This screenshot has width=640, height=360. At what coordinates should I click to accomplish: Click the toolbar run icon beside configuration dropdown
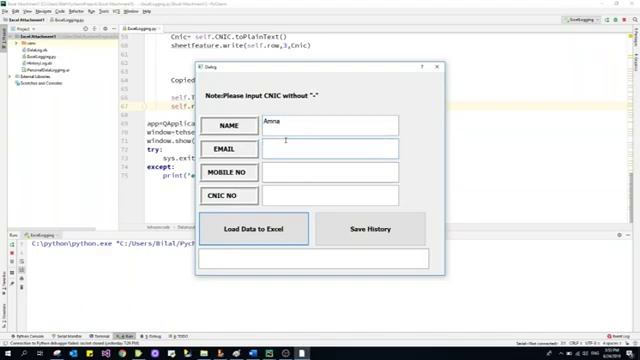[x=607, y=20]
